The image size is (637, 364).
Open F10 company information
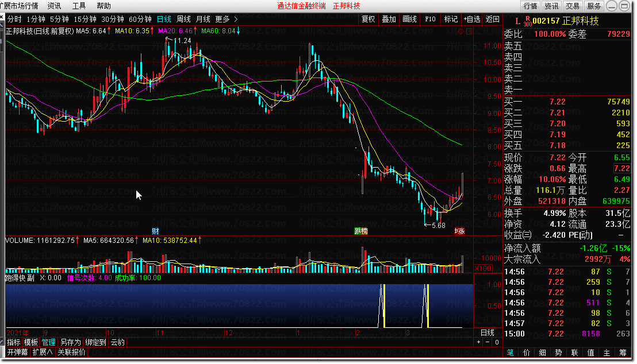(x=430, y=19)
